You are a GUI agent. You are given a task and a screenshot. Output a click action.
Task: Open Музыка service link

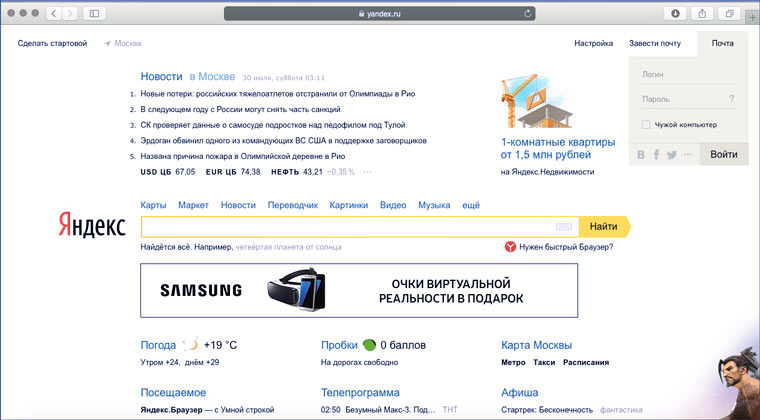[x=434, y=205]
